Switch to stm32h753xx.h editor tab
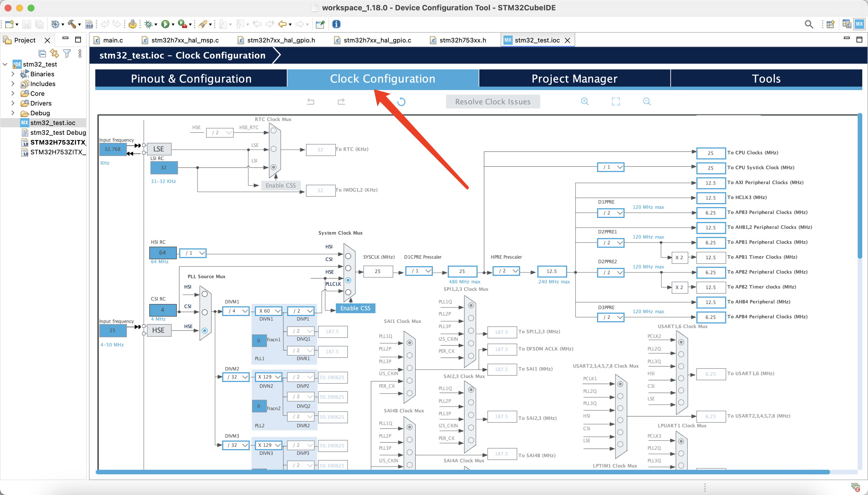 pyautogui.click(x=458, y=40)
